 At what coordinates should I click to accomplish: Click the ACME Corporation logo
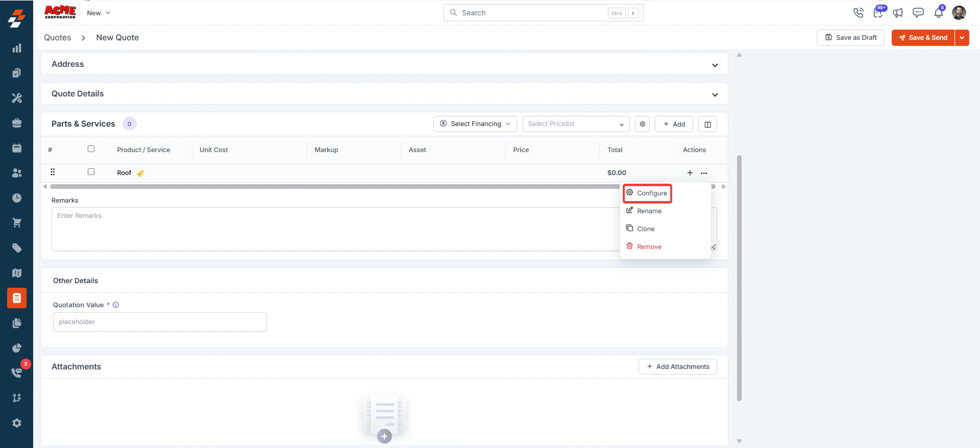click(60, 12)
